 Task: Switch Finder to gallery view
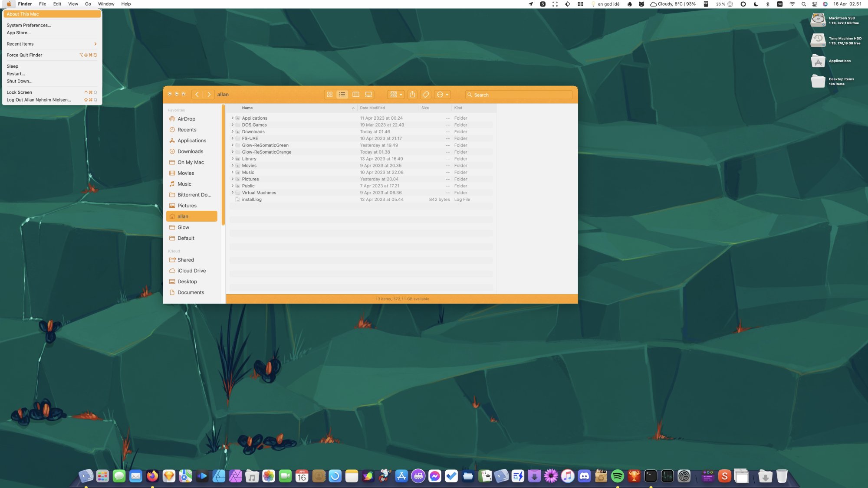pyautogui.click(x=368, y=95)
